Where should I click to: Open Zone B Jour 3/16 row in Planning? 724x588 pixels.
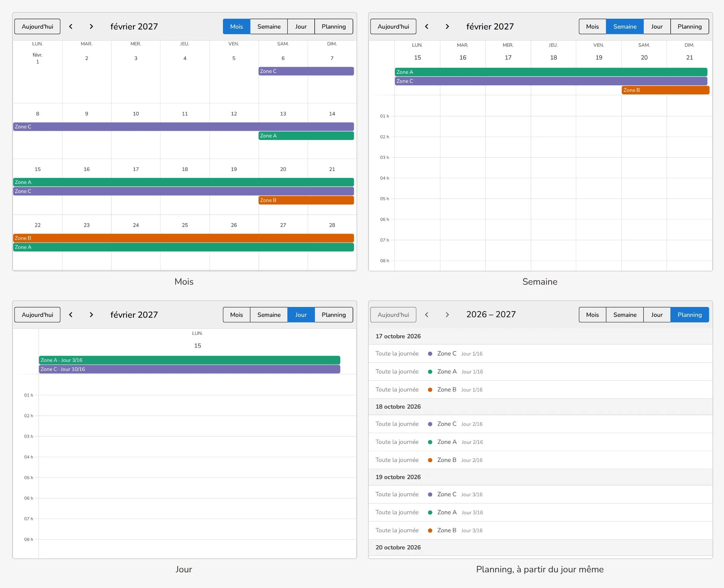(540, 530)
